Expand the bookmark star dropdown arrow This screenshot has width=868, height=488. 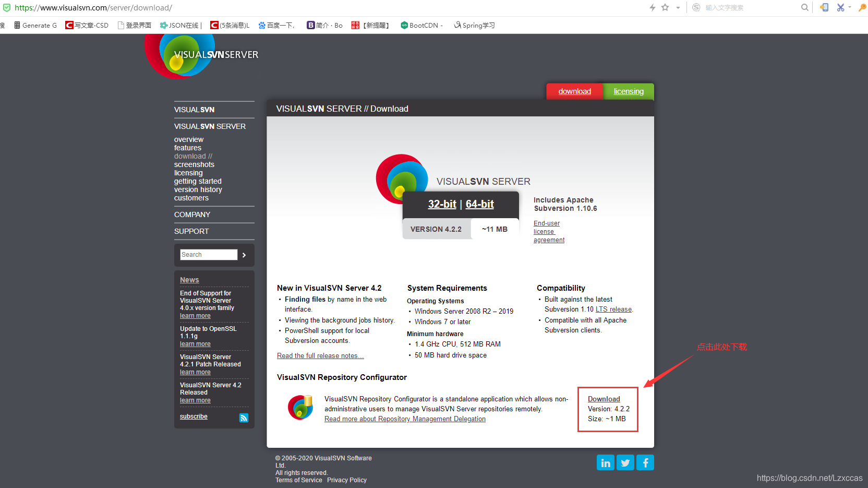pyautogui.click(x=678, y=8)
